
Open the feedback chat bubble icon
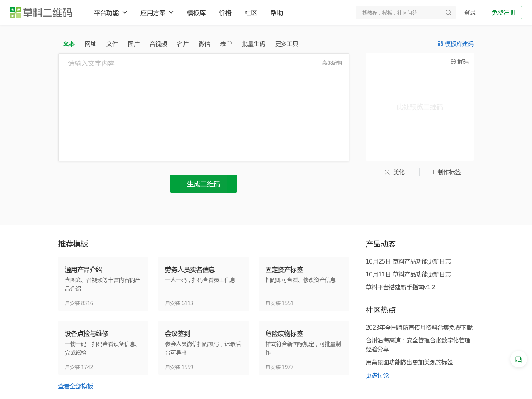(x=518, y=359)
